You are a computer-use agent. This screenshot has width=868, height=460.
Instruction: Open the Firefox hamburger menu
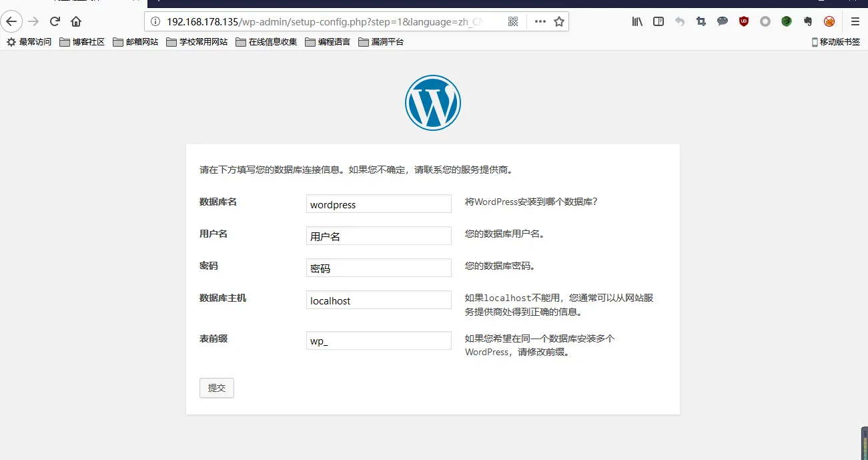[855, 21]
